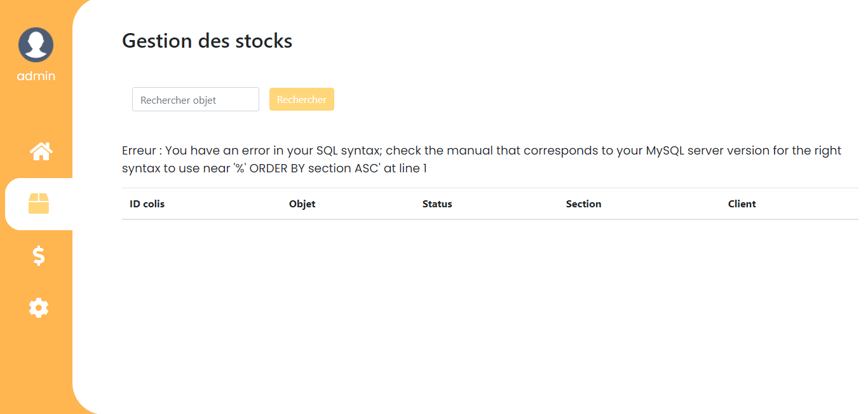
Task: Click the Gestion des stocks heading
Action: (x=207, y=41)
